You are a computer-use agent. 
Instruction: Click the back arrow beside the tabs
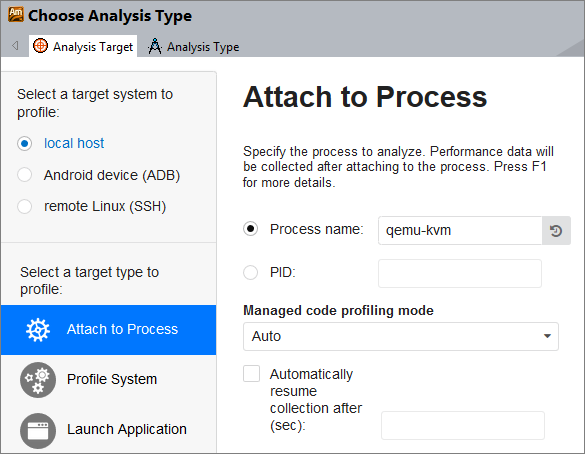(x=15, y=46)
